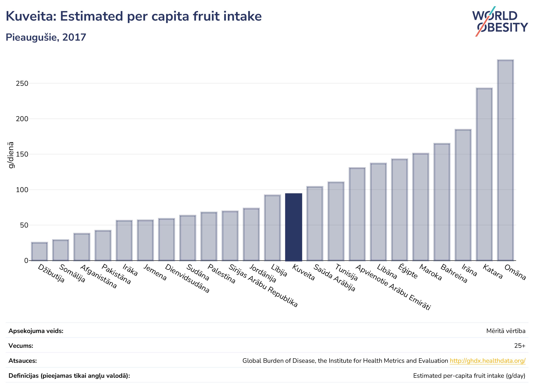This screenshot has height=392, width=534.
Task: Click the Irāna bar
Action: click(463, 195)
